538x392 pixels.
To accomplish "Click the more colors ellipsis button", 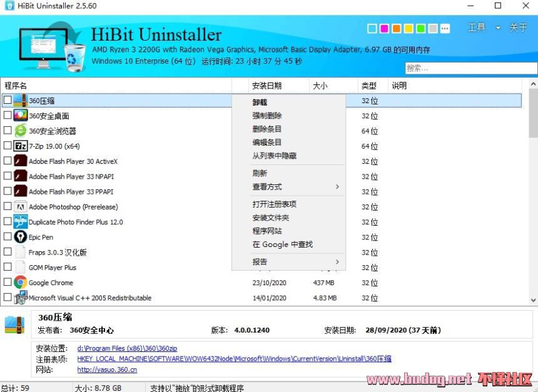I will click(x=445, y=29).
